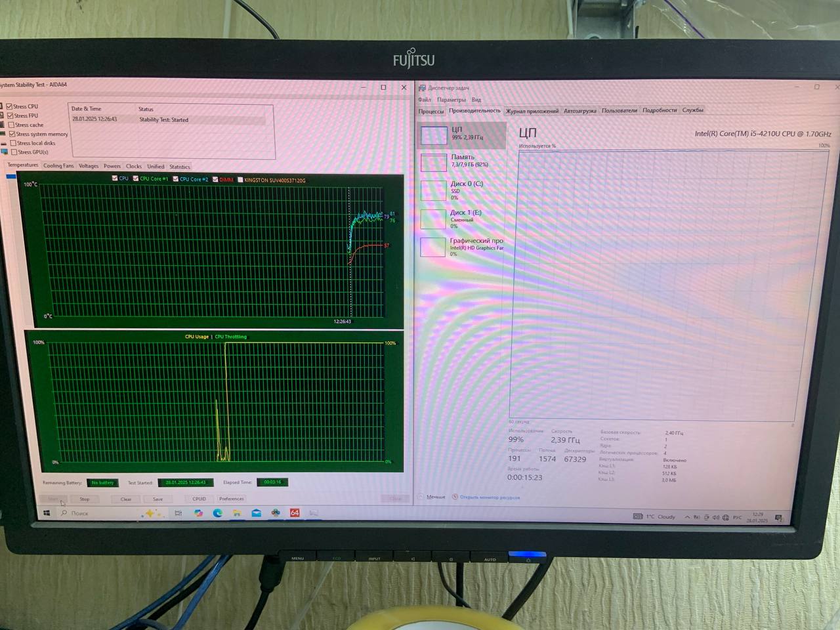Screen dimensions: 840x630
Task: Select Графический процессор Intel HD Graphics entry
Action: coord(462,247)
